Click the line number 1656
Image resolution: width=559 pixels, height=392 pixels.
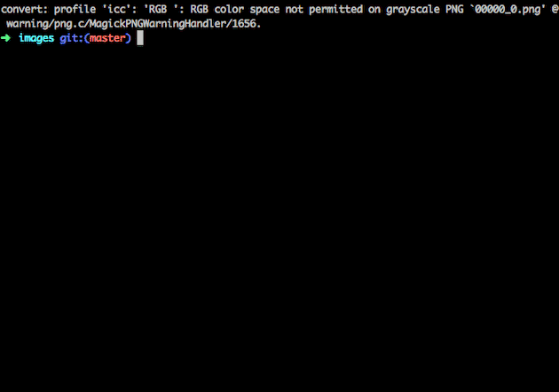[x=244, y=24]
